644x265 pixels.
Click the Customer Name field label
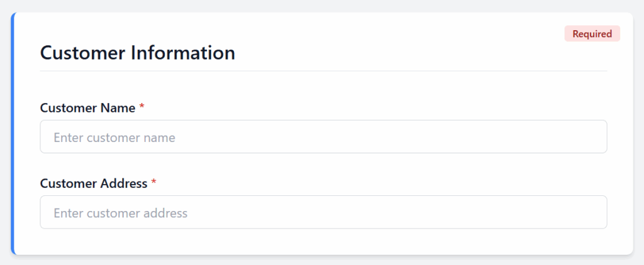[x=87, y=108]
